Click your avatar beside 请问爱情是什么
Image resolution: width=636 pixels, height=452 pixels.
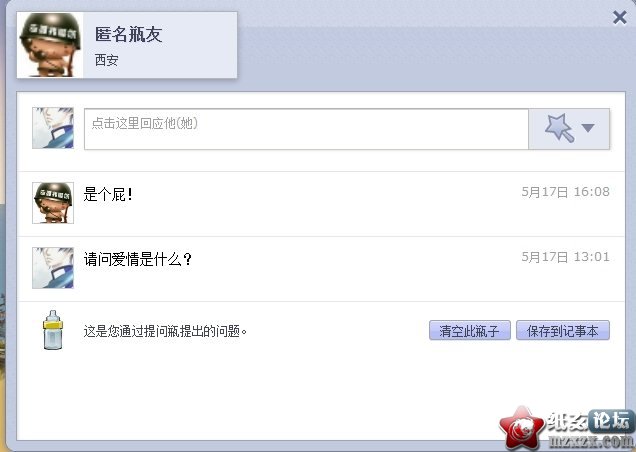(x=53, y=268)
